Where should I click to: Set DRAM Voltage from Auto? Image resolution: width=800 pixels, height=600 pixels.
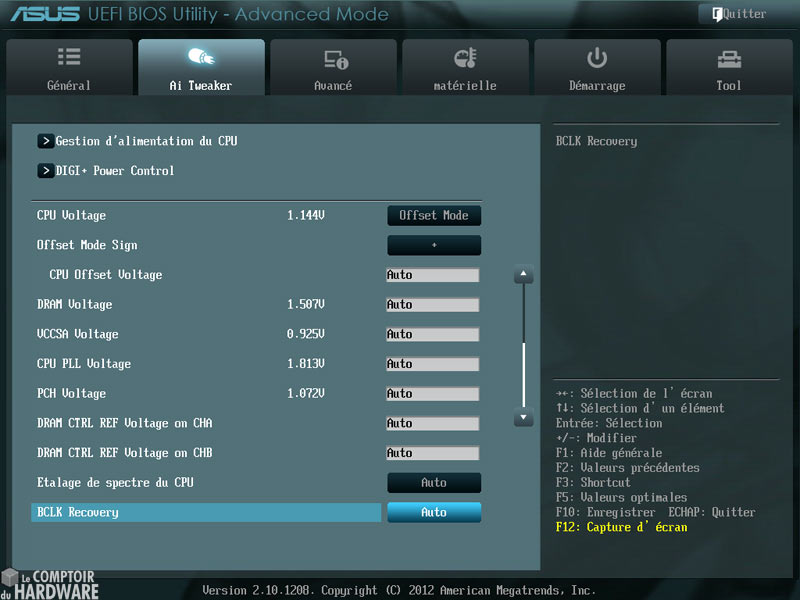tap(434, 304)
